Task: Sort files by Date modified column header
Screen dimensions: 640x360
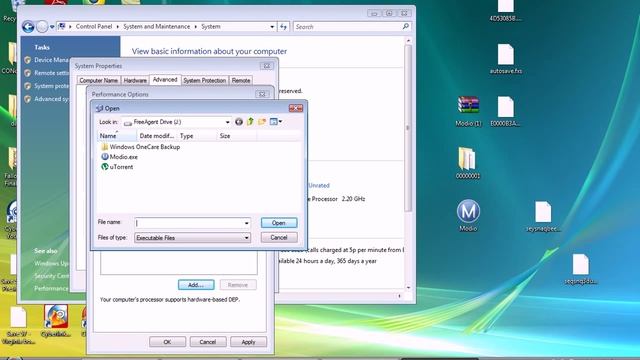Action: coord(157,136)
